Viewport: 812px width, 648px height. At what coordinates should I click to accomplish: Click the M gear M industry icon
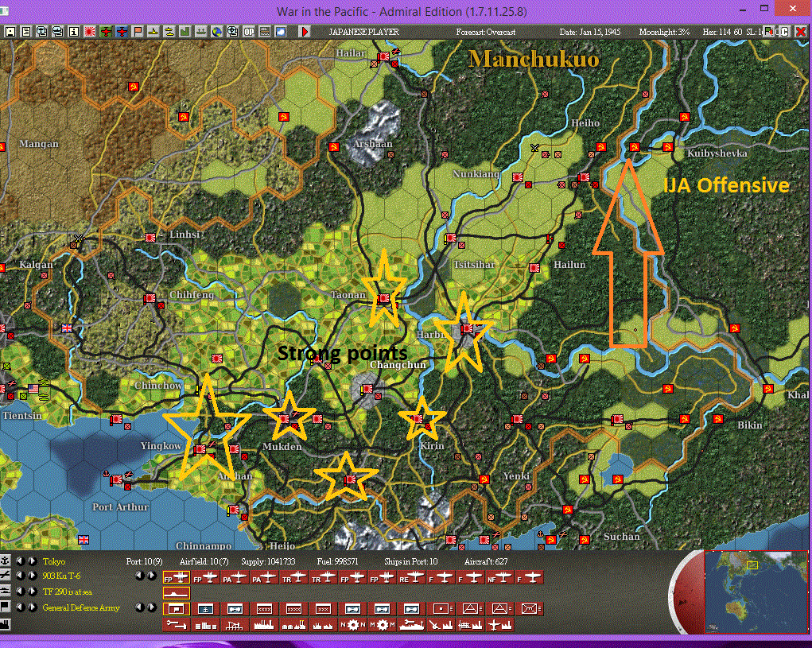pos(383,625)
